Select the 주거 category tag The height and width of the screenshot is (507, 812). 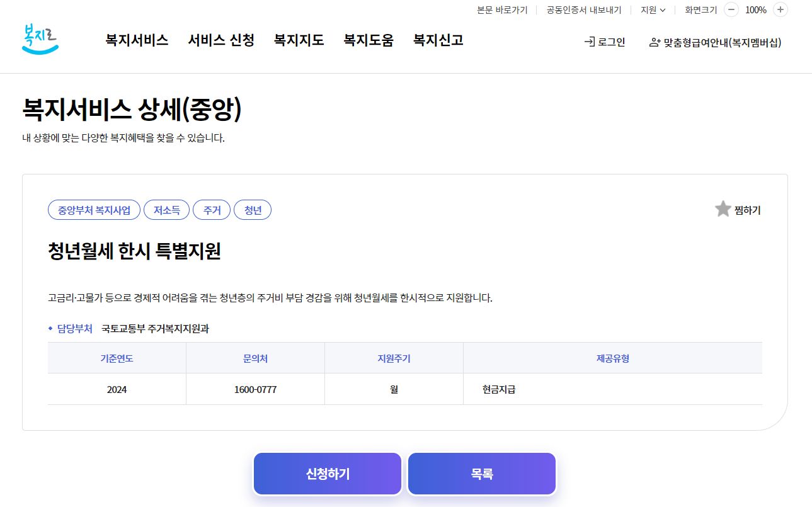click(x=212, y=210)
